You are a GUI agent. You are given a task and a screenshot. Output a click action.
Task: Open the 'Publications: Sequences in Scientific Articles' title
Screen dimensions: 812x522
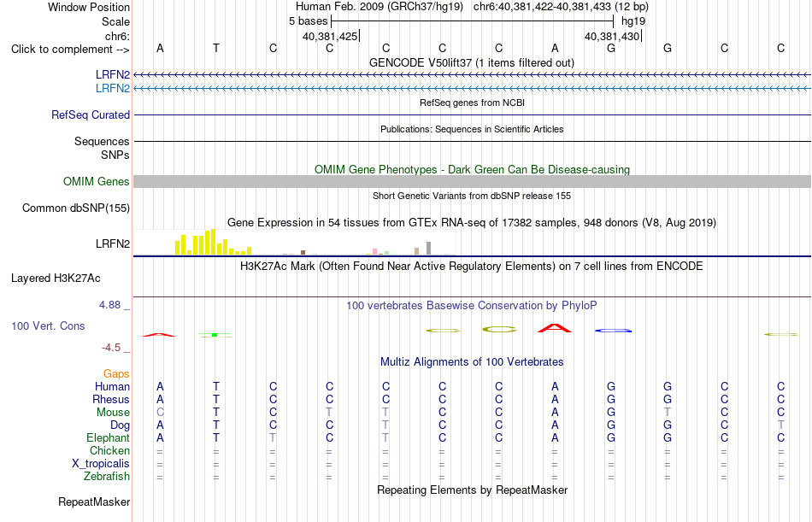[472, 129]
